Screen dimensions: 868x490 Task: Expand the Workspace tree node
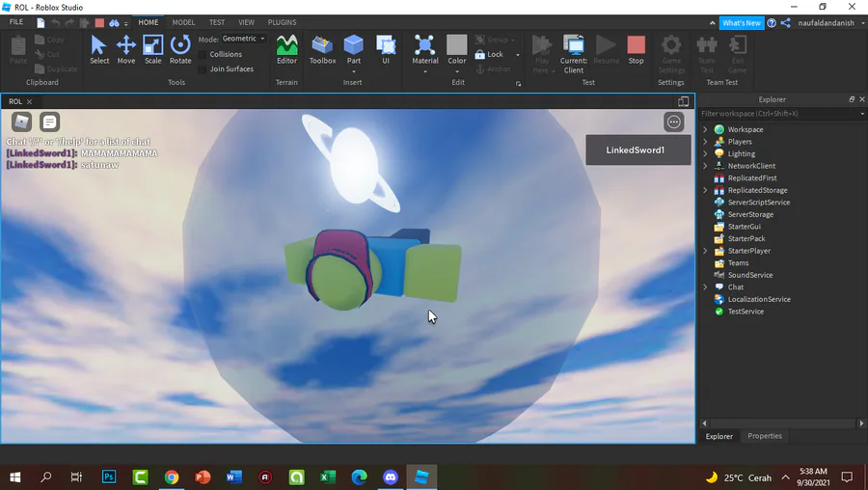(705, 129)
